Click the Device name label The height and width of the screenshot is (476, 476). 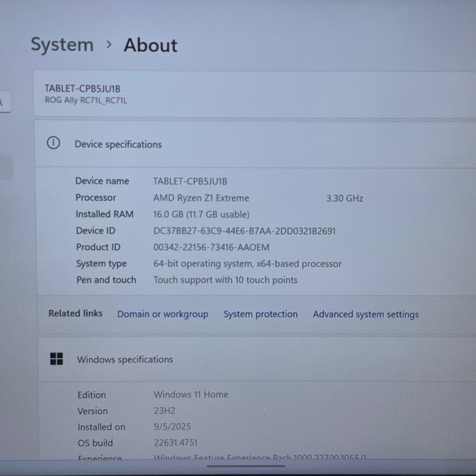[x=102, y=181]
